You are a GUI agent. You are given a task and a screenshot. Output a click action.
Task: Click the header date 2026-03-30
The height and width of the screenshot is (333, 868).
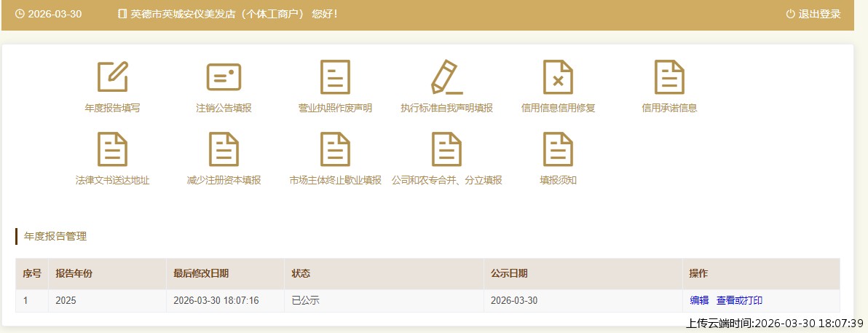coord(55,14)
